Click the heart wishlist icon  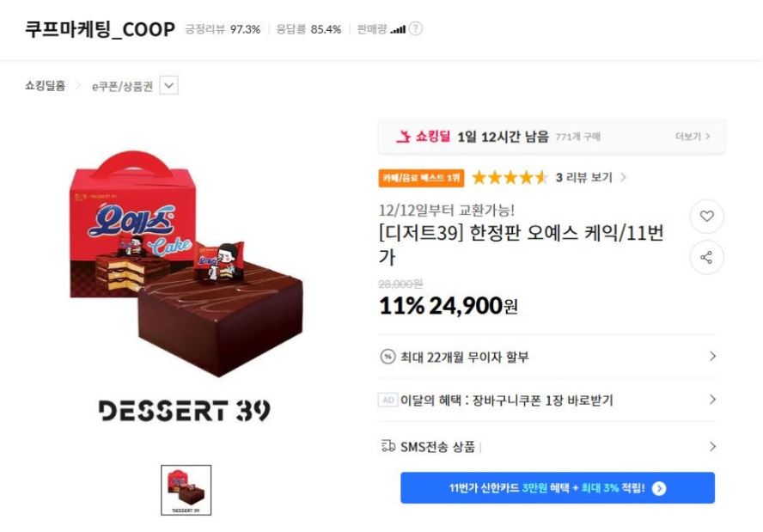click(x=706, y=216)
